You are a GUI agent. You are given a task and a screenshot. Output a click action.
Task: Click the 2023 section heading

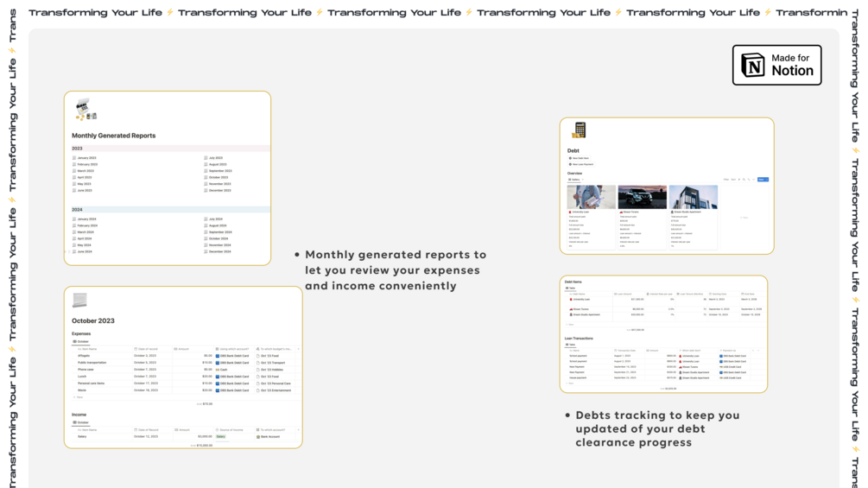77,149
